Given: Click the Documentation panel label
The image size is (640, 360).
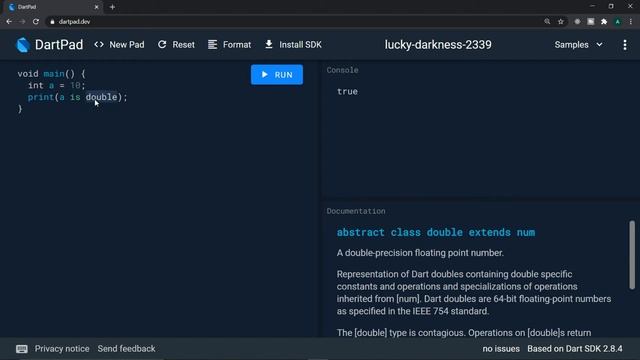Looking at the screenshot, I should coord(356,211).
